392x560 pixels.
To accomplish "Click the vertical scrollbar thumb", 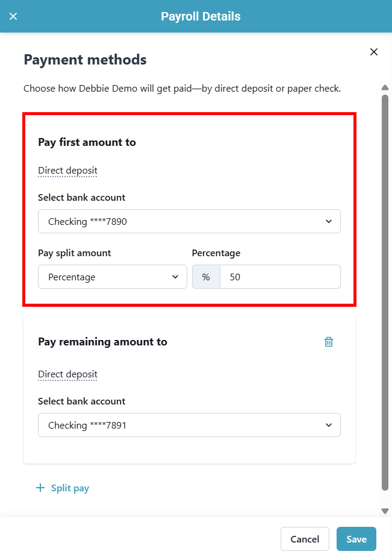I will pyautogui.click(x=385, y=289).
